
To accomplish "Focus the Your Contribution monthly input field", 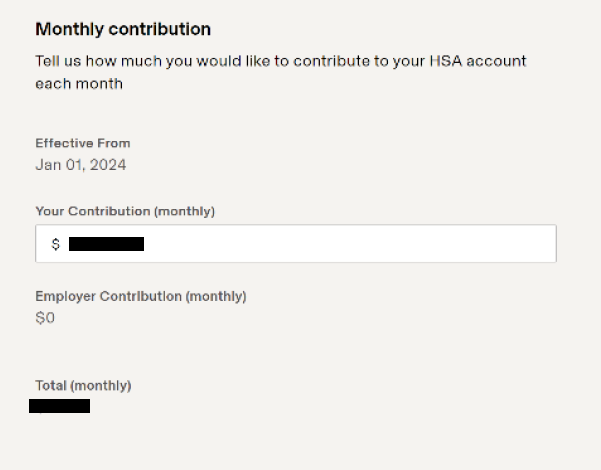I will coord(296,243).
